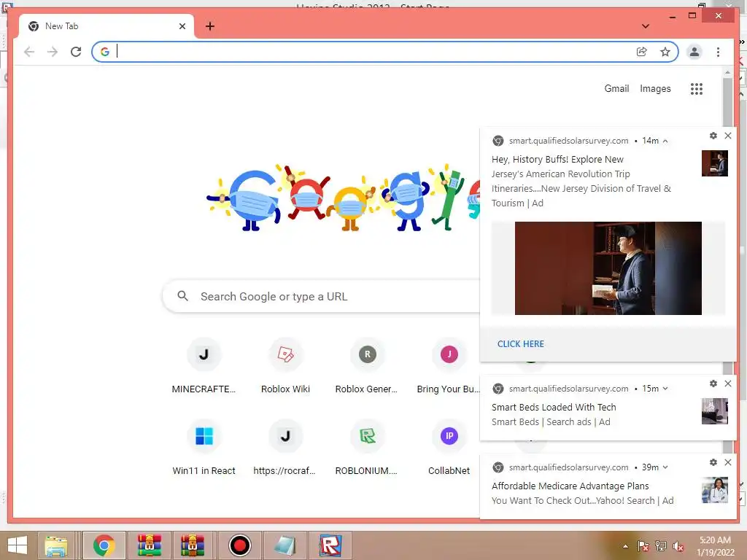This screenshot has height=560, width=747.
Task: Open the notepad app in the taskbar
Action: [285, 545]
